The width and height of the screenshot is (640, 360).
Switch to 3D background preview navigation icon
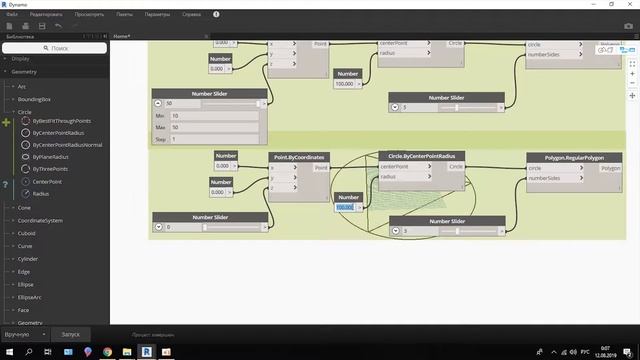pyautogui.click(x=605, y=50)
